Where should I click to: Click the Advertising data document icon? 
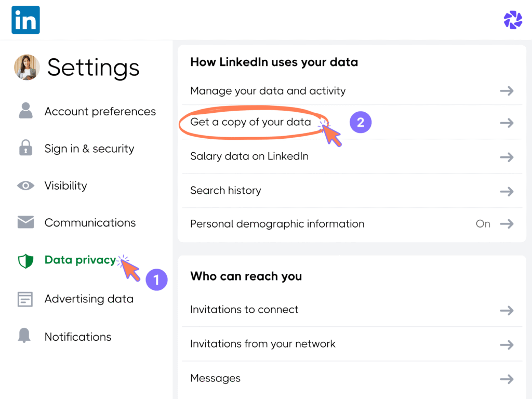point(25,299)
